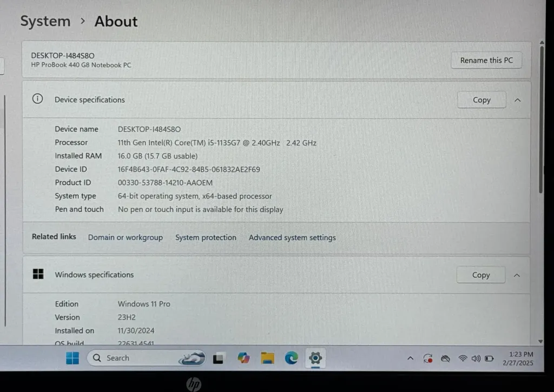Open File Explorer from the taskbar
The width and height of the screenshot is (554, 392).
267,358
